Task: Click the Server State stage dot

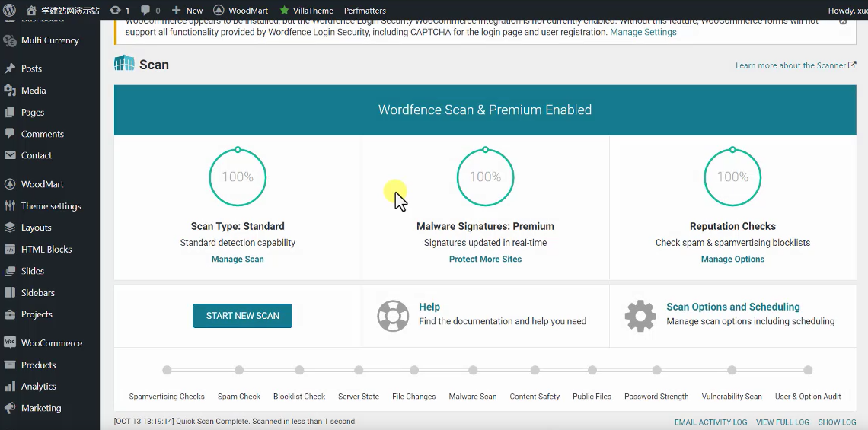Action: coord(359,370)
